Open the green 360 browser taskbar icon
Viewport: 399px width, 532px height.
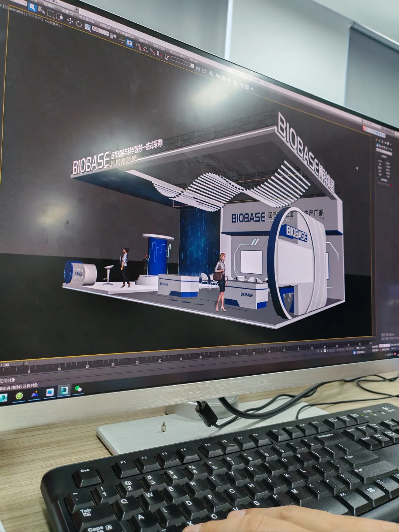click(19, 396)
